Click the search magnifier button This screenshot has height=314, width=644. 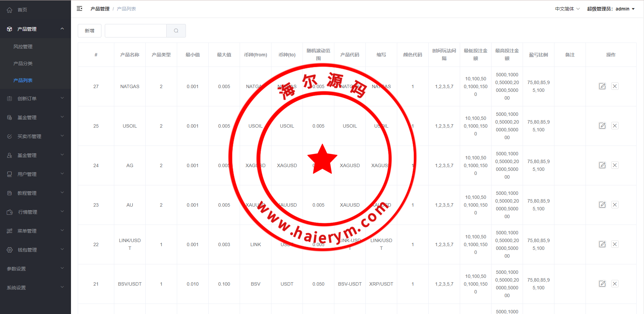point(176,31)
